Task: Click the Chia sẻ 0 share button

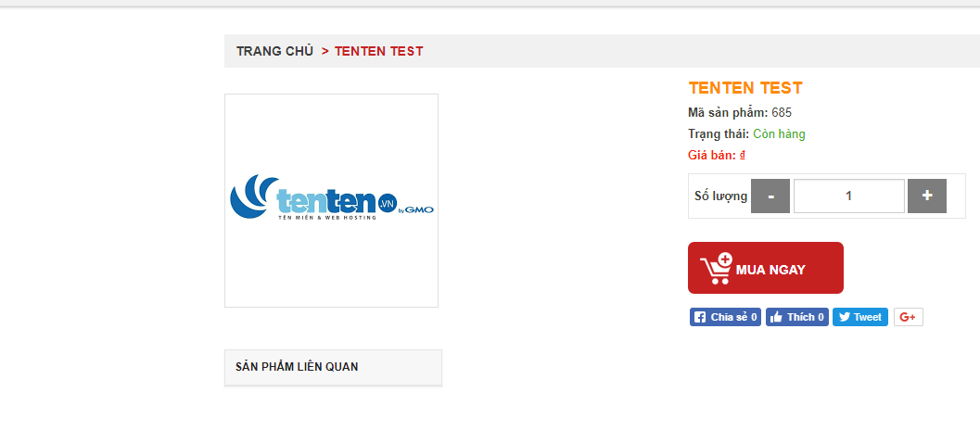Action: (725, 317)
